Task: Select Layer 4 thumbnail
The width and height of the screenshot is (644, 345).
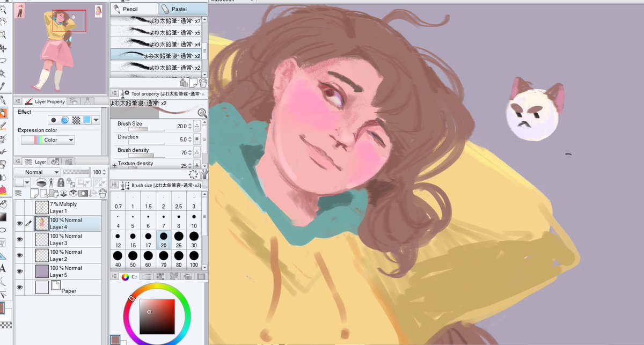Action: click(41, 224)
